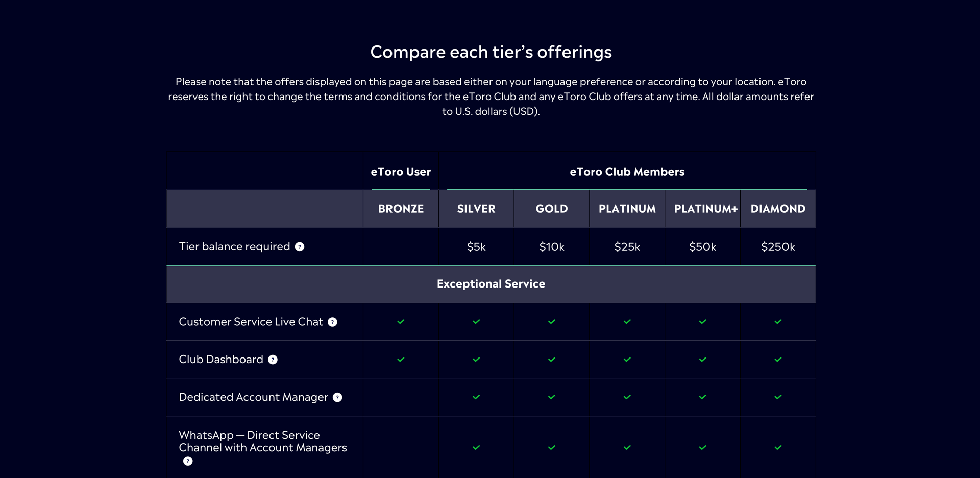980x478 pixels.
Task: Click the Gold checkmark for WhatsApp Direct Service Channel
Action: click(x=552, y=448)
